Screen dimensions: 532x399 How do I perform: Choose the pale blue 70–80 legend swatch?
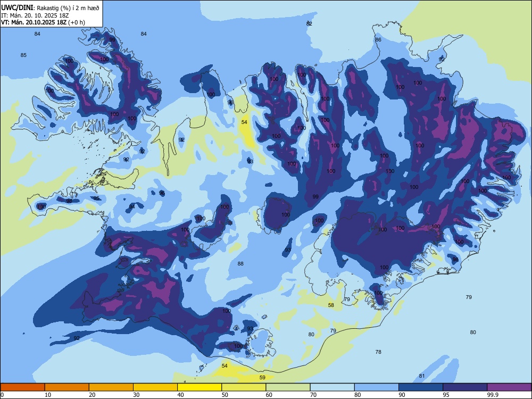click(332, 387)
